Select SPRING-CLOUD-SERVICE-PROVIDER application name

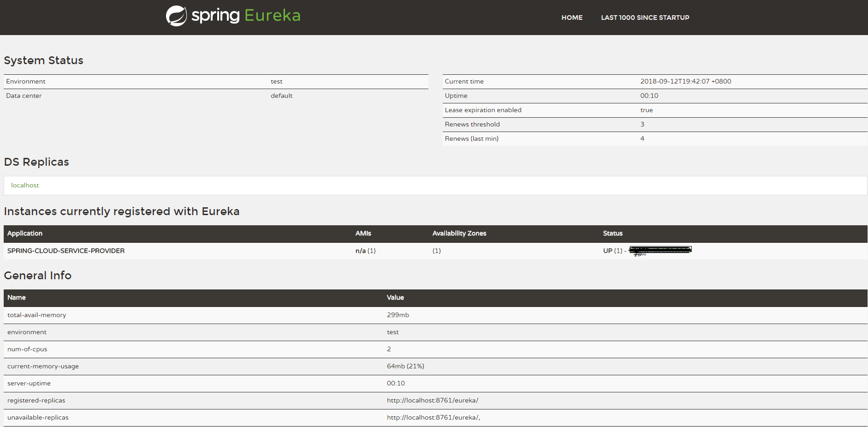point(66,251)
